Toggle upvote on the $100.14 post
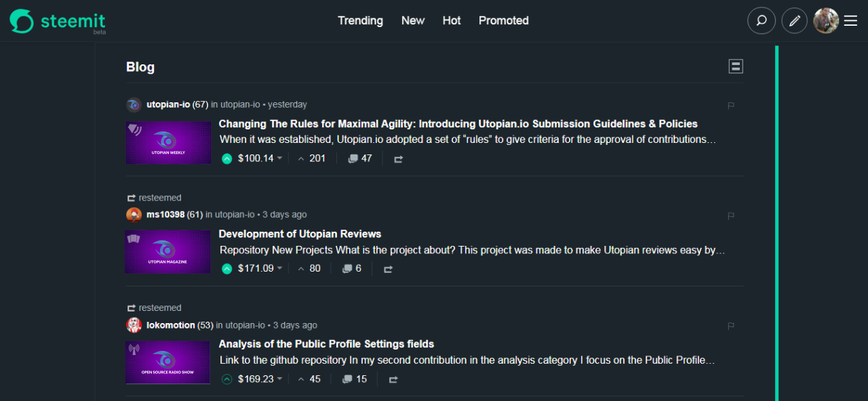This screenshot has width=868, height=401. point(226,159)
